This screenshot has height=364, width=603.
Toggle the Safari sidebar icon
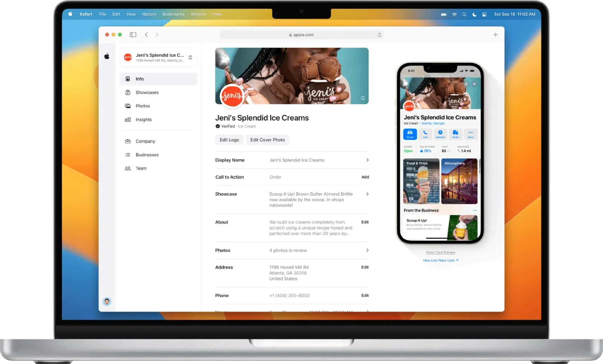pyautogui.click(x=133, y=35)
